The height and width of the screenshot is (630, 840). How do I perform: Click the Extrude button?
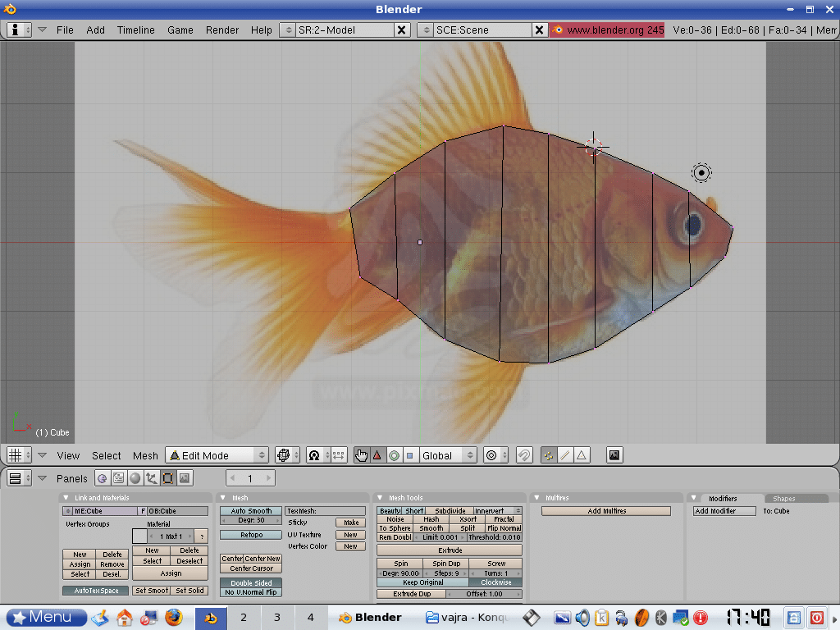point(450,550)
